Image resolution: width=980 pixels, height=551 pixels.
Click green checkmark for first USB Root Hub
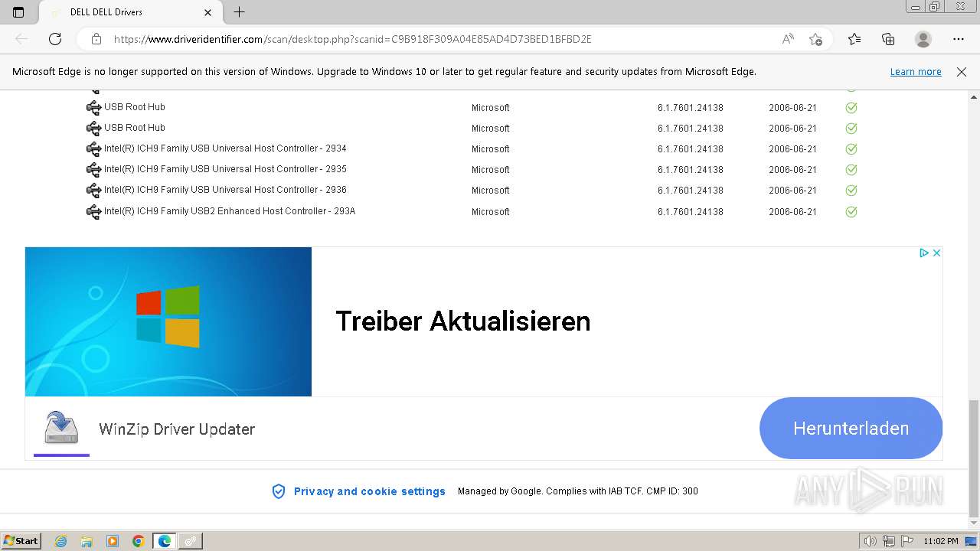(851, 108)
